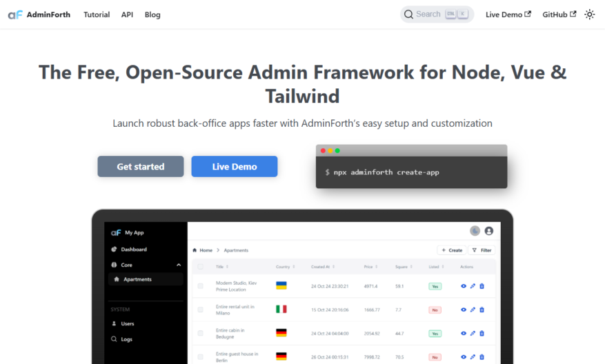
Task: Toggle the moon theme icon in demo header
Action: coord(475,230)
